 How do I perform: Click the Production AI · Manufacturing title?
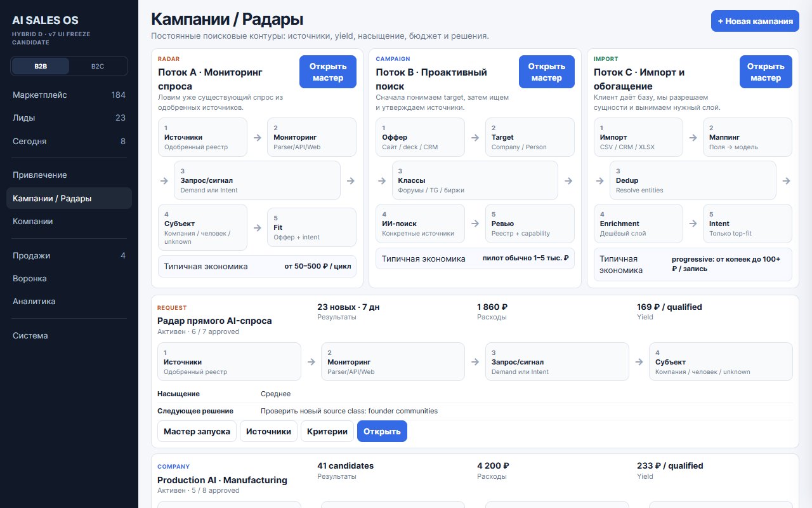[x=222, y=480]
